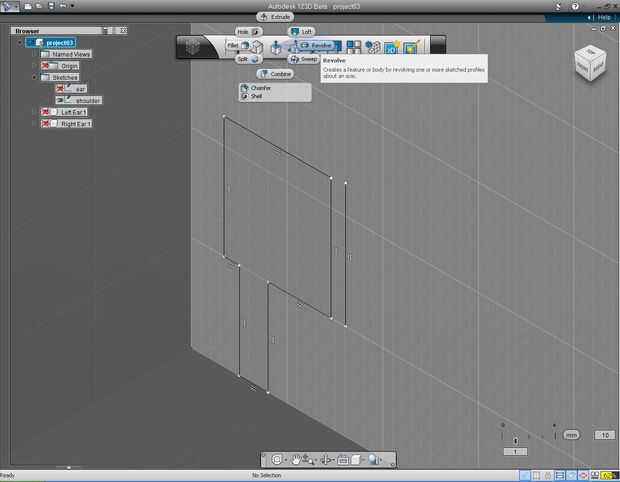Screen dimensions: 620x482
Task: Click the rightmost blue toolbar icon
Action: click(411, 47)
